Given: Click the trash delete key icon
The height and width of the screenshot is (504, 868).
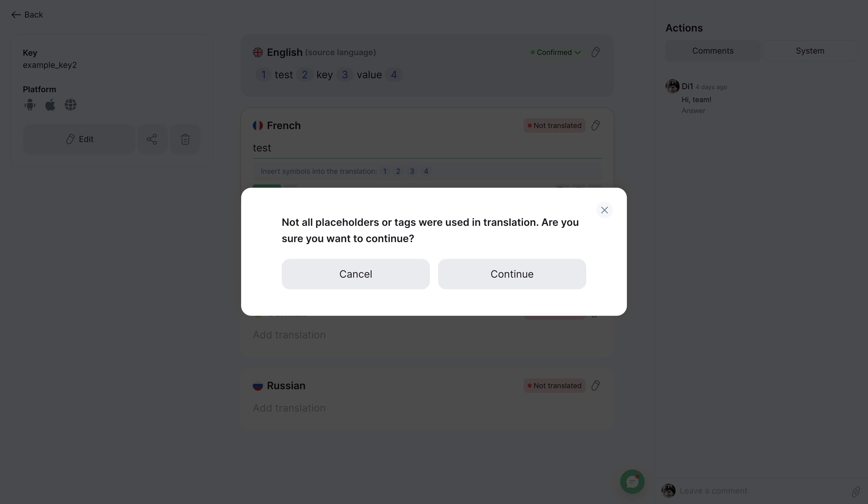Looking at the screenshot, I should pyautogui.click(x=185, y=139).
